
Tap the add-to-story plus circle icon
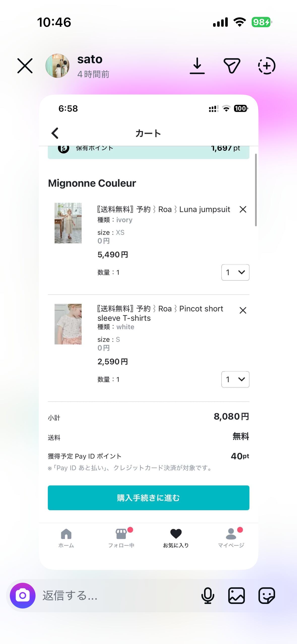[267, 66]
